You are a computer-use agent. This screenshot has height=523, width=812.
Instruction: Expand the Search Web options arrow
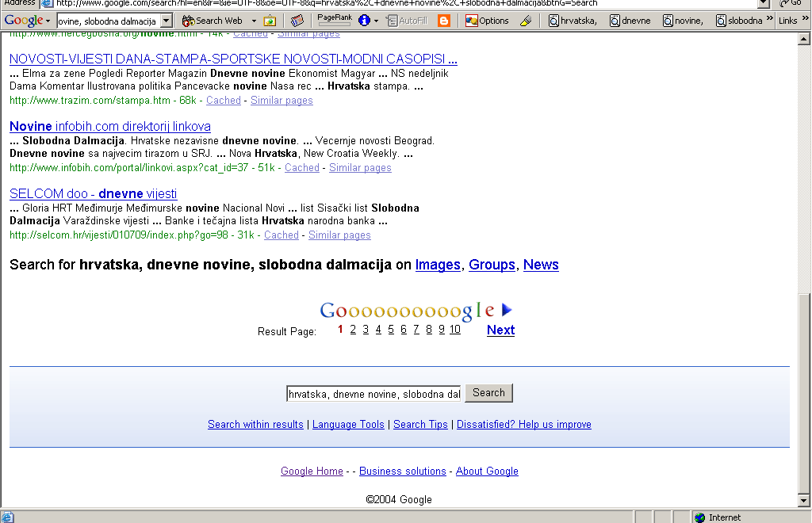(x=254, y=21)
